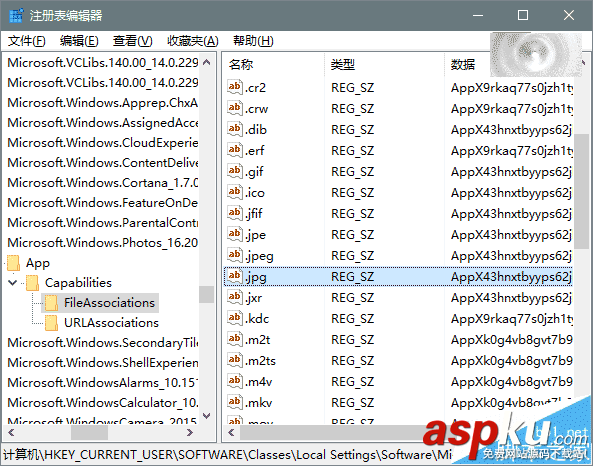Image resolution: width=593 pixels, height=466 pixels.
Task: Maximize the Registry Editor window
Action: click(523, 16)
